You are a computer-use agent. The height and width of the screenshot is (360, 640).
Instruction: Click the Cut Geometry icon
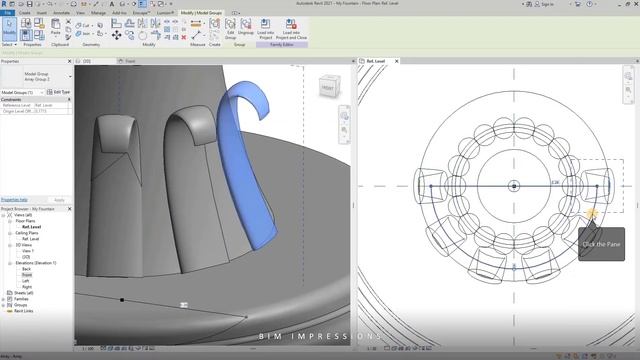pyautogui.click(x=78, y=26)
